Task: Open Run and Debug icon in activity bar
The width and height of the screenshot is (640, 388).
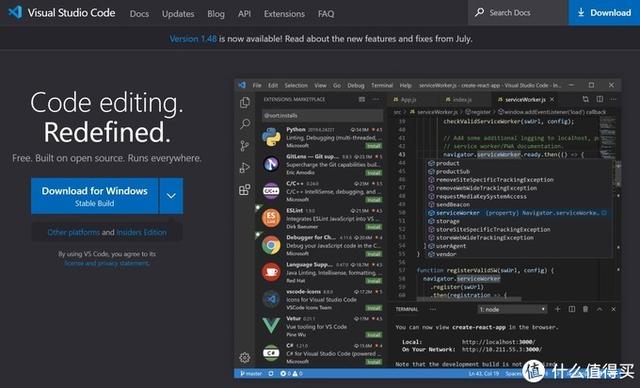Action: click(x=245, y=168)
